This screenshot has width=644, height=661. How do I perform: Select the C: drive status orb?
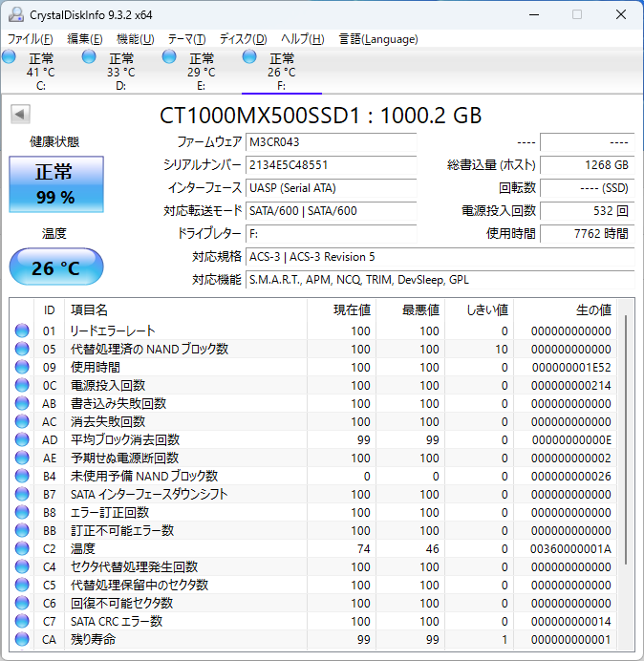pos(9,57)
